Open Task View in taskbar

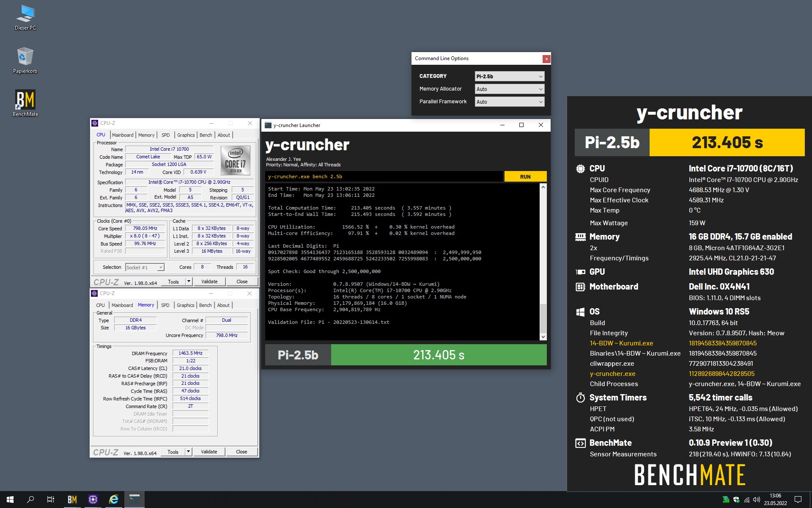tap(51, 500)
